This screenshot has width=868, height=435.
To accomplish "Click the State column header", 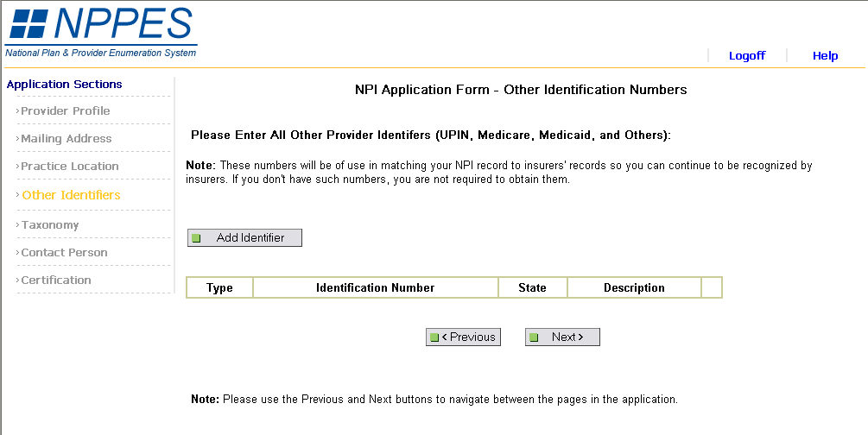I will tap(532, 288).
